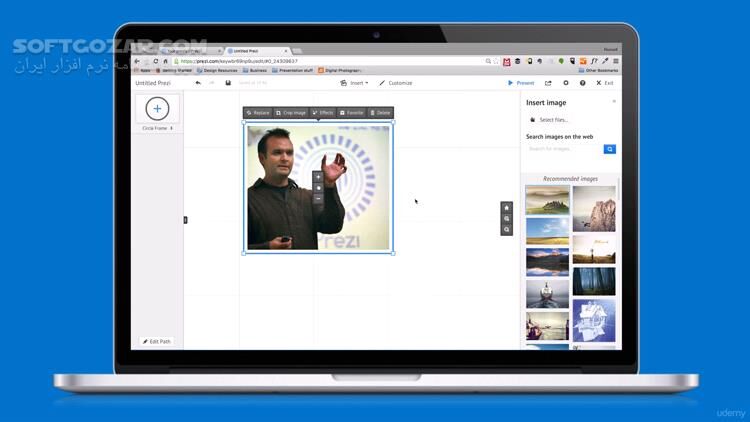Open the settings gear in Prezi toolbar

tap(566, 83)
